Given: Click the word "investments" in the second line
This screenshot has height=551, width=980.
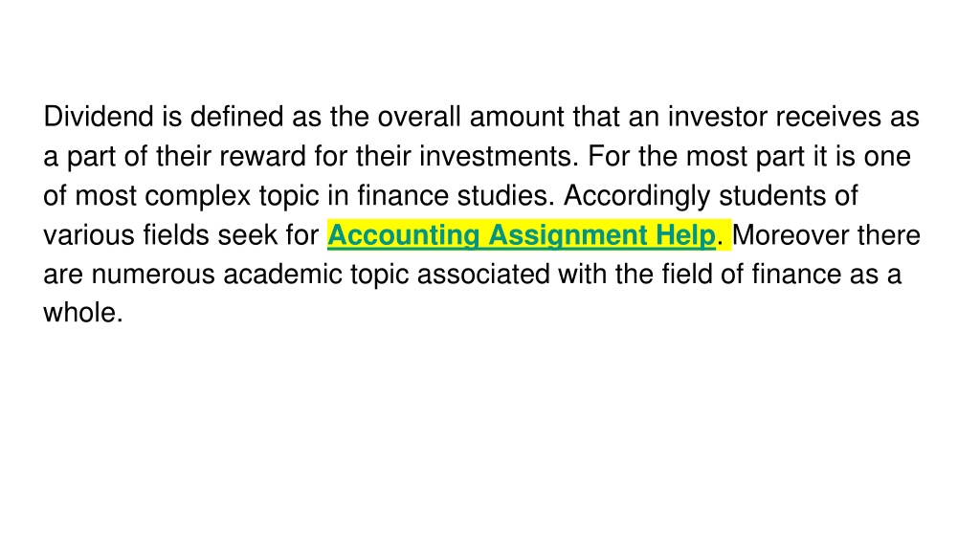Looking at the screenshot, I should 496,156.
